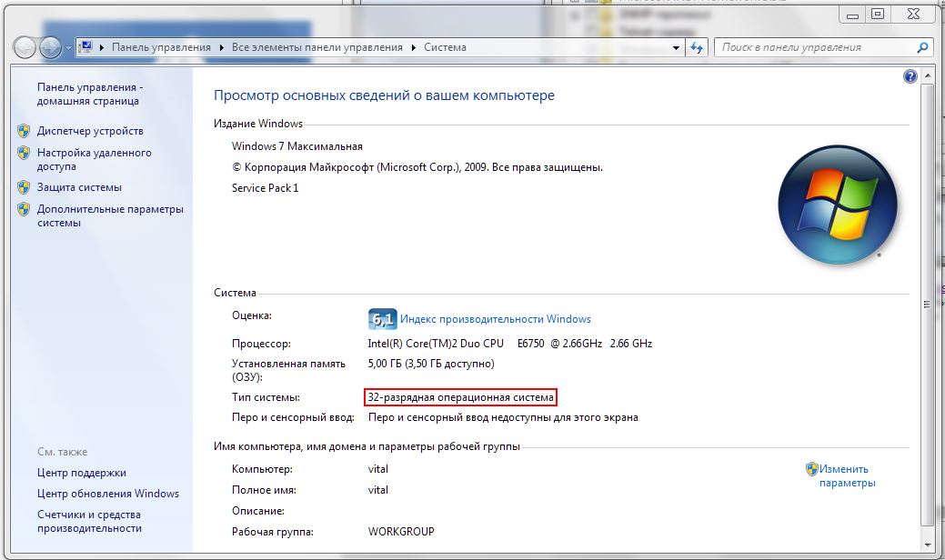Click the shield icon next to Изменить параметры
The height and width of the screenshot is (560, 945).
click(812, 469)
